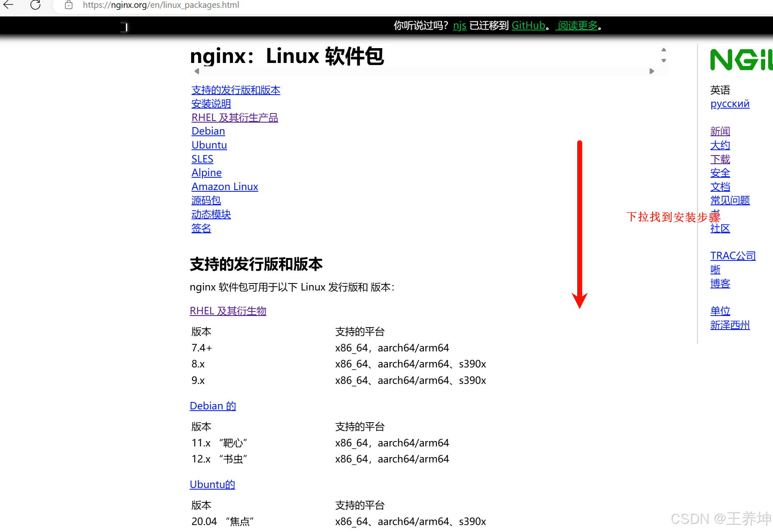
Task: Open the 文档 sidebar menu item
Action: [720, 187]
